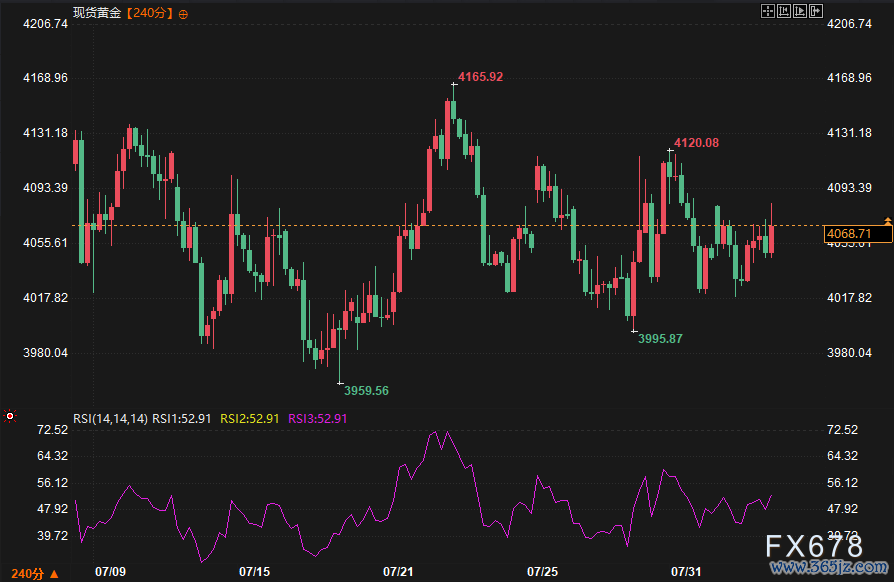Click the 3995.87 low price marker
Screen dimensions: 894x582
click(660, 339)
